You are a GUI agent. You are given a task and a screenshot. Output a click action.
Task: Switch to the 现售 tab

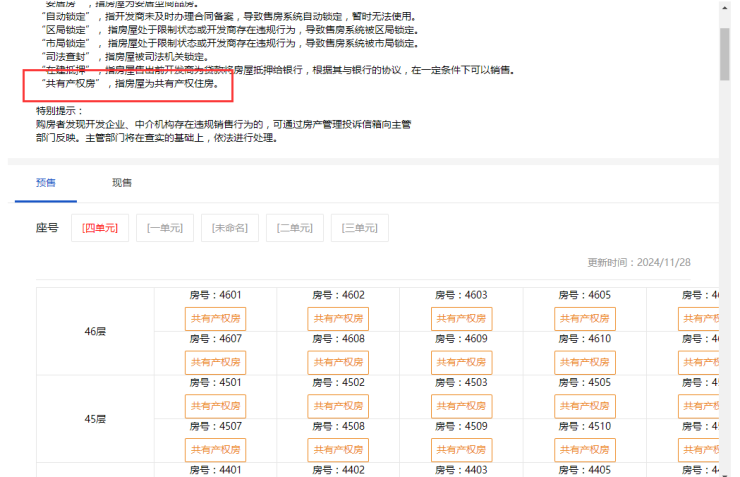point(122,183)
